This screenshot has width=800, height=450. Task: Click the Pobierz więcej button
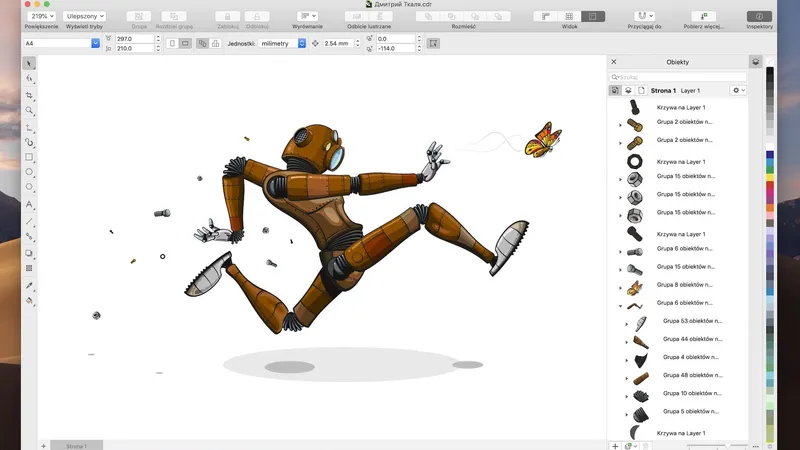click(703, 16)
